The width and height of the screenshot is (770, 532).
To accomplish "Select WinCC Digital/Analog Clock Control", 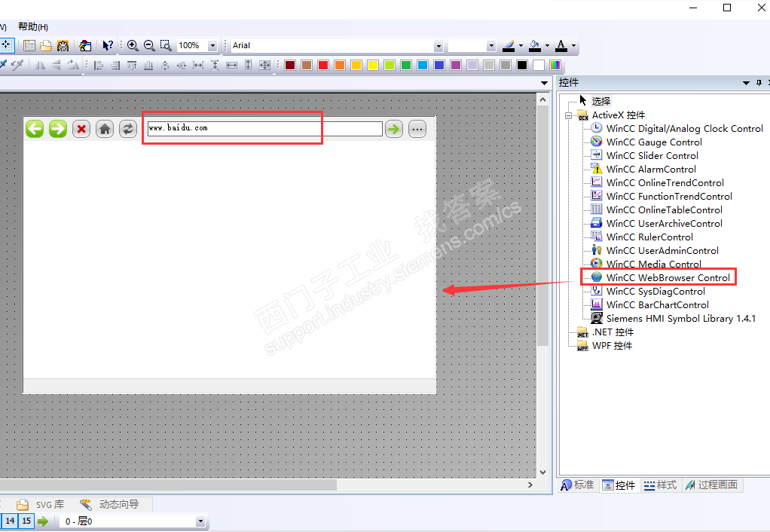I will click(684, 129).
